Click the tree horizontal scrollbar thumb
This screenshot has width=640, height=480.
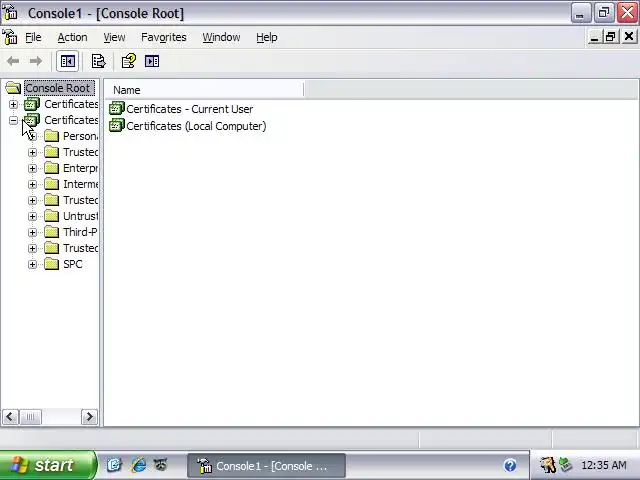click(31, 417)
